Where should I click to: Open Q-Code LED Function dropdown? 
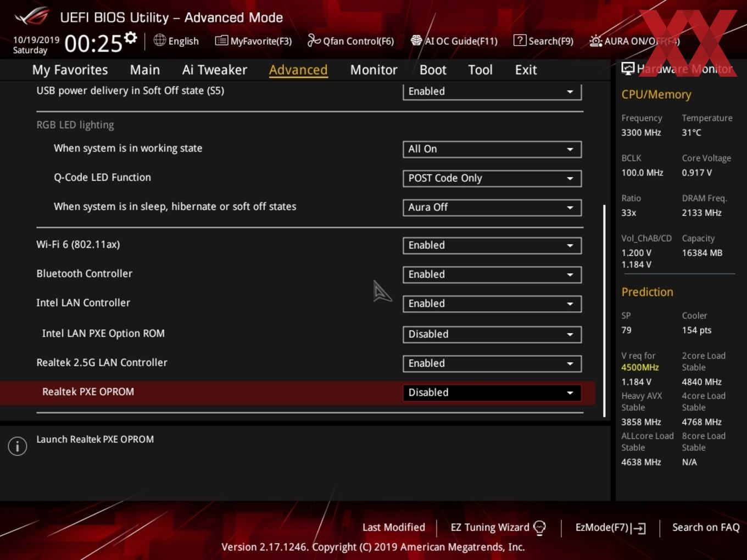pos(492,178)
